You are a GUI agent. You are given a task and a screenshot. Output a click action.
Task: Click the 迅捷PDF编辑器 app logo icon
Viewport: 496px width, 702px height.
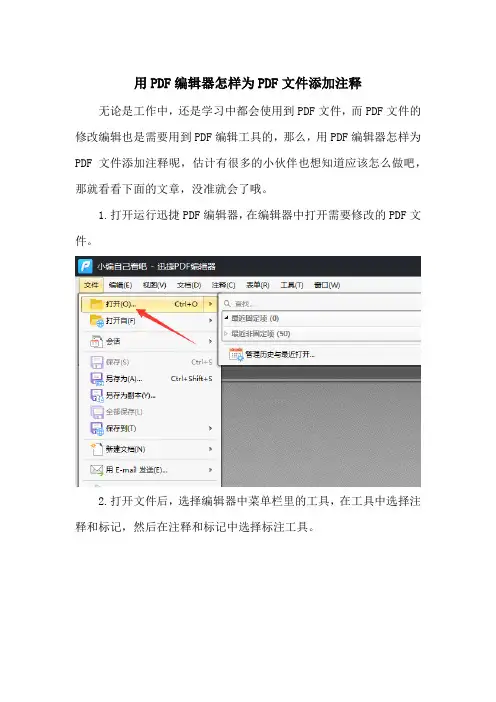click(x=85, y=266)
